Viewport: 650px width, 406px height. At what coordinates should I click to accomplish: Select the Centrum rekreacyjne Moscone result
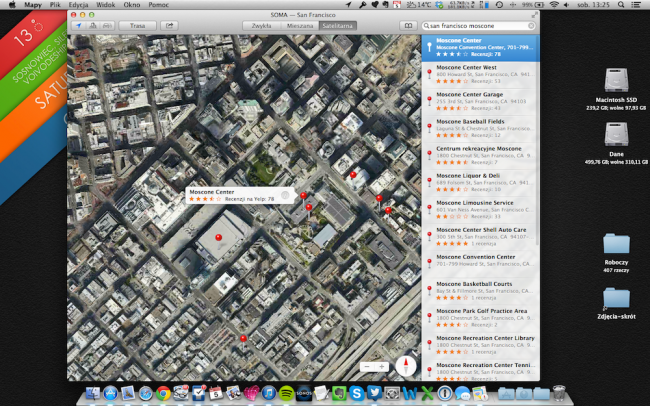click(x=479, y=156)
